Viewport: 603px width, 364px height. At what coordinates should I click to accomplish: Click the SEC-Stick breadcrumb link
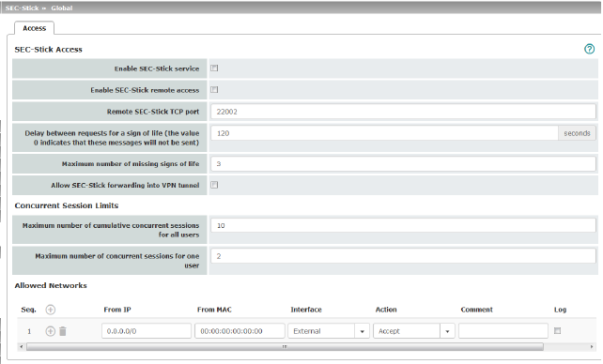coord(22,8)
